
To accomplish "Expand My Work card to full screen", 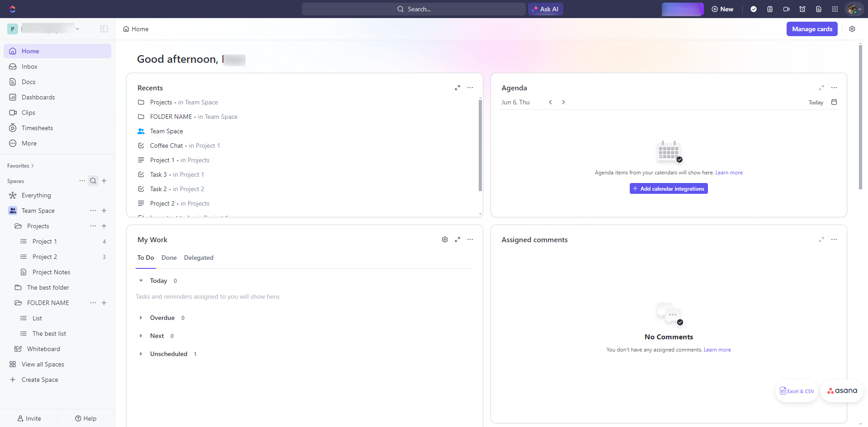I will point(458,239).
